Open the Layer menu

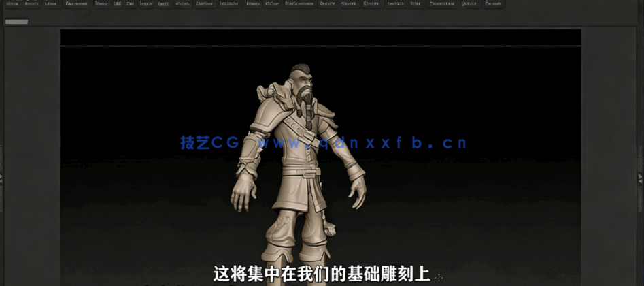[x=146, y=4]
